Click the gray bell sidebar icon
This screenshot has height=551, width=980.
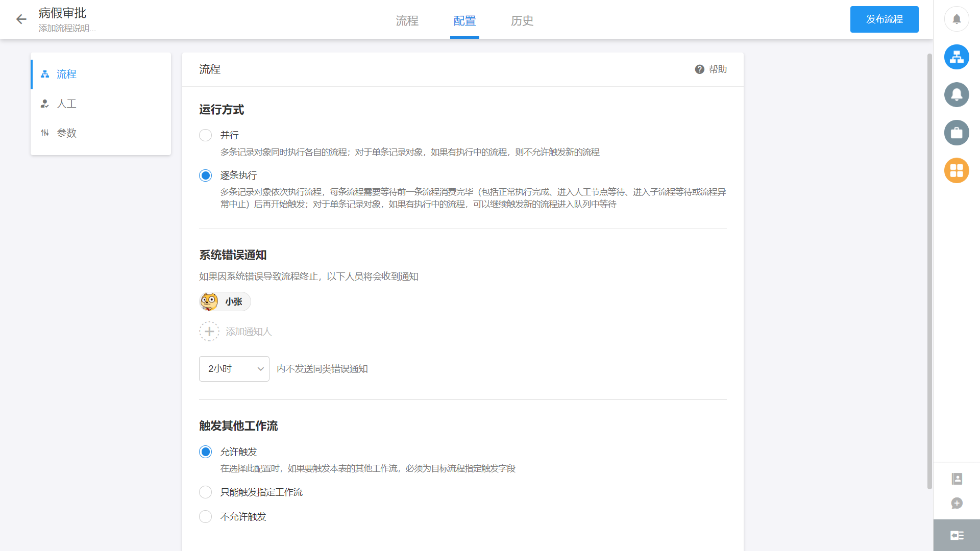957,95
